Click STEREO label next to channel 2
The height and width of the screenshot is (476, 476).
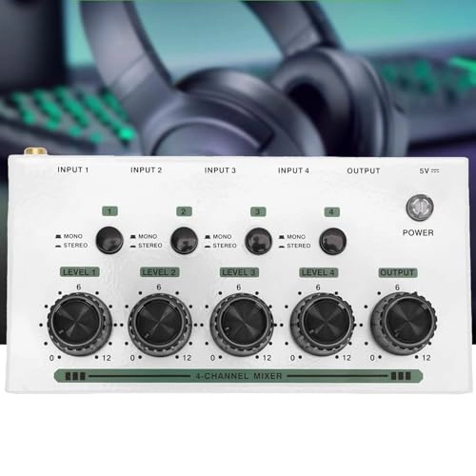[150, 246]
